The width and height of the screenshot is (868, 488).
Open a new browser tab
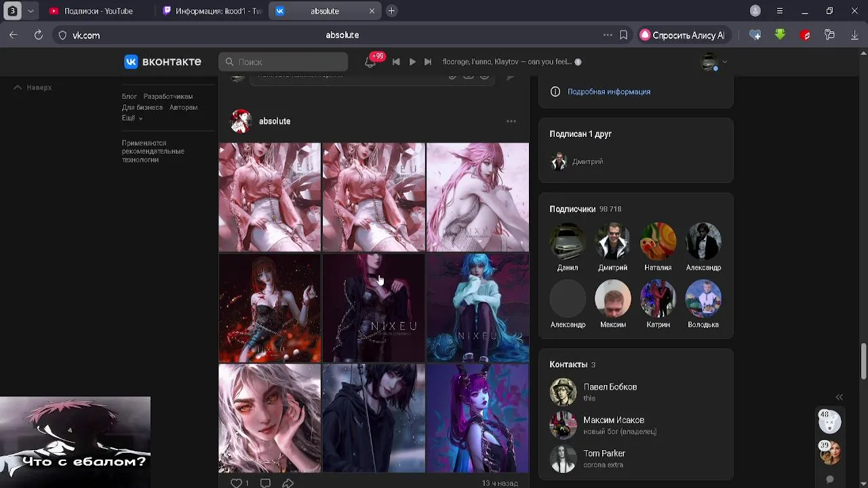(x=391, y=11)
